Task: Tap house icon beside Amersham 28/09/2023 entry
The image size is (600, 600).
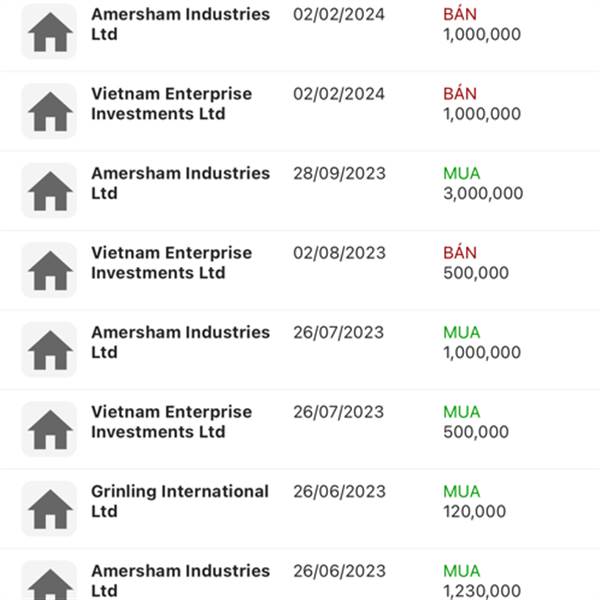Action: coord(49,190)
